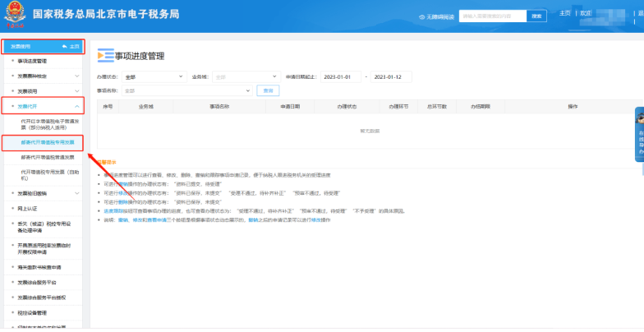Open the online customer service robot widget
The width and height of the screenshot is (644, 332).
pyautogui.click(x=640, y=133)
